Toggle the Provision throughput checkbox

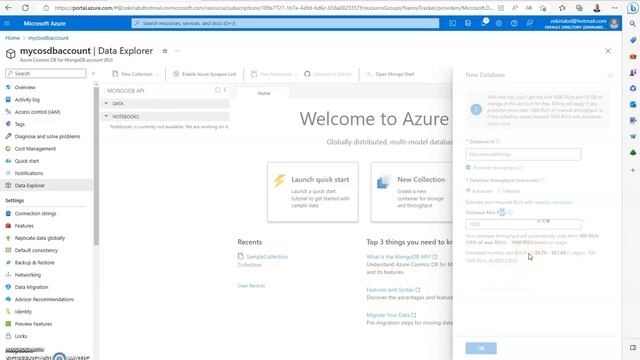pyautogui.click(x=468, y=168)
